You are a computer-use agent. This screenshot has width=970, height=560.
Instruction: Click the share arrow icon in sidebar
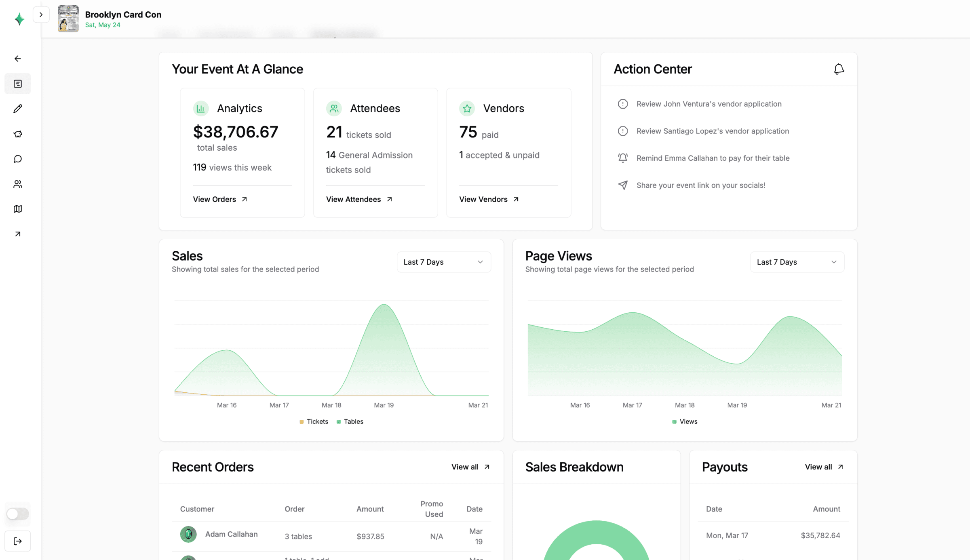[x=18, y=234]
